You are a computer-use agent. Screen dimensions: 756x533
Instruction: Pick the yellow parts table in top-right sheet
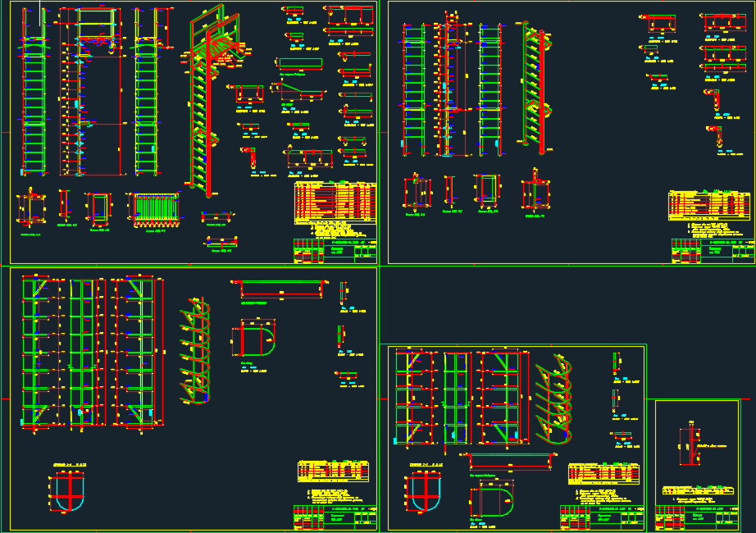pyautogui.click(x=709, y=206)
